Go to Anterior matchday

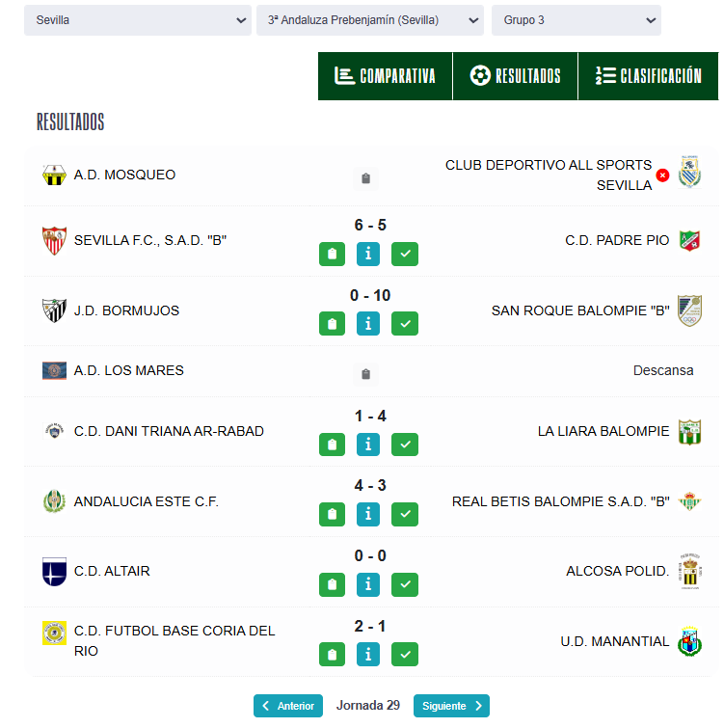click(x=288, y=706)
